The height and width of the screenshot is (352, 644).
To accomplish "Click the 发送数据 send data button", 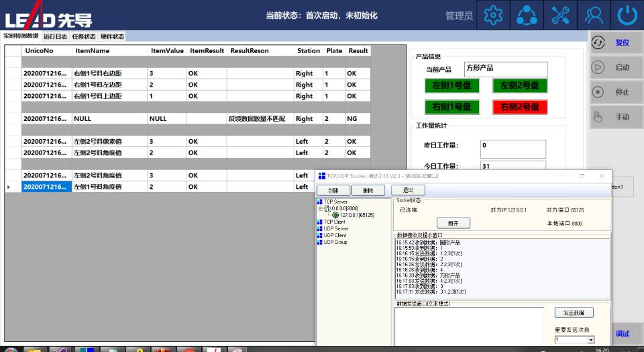I will coord(574,313).
